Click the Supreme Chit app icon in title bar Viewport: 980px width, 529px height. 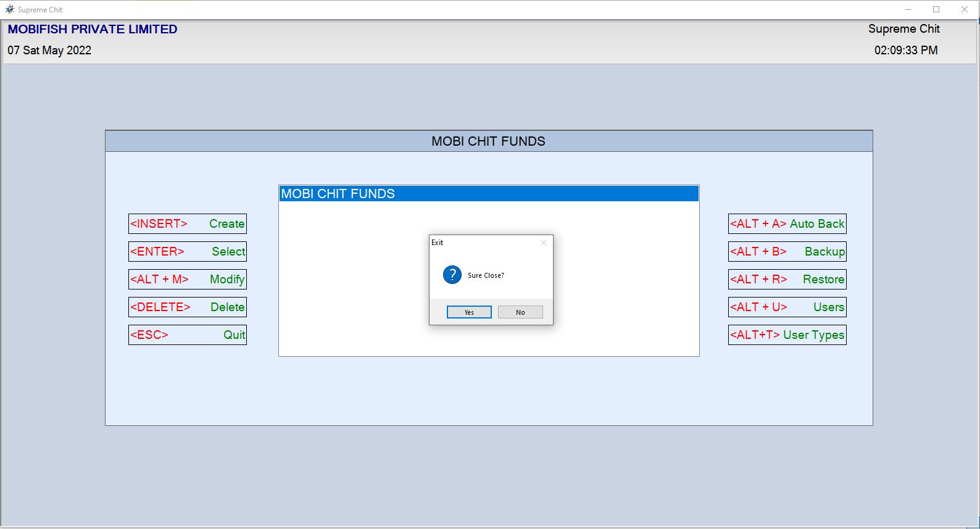pos(9,9)
